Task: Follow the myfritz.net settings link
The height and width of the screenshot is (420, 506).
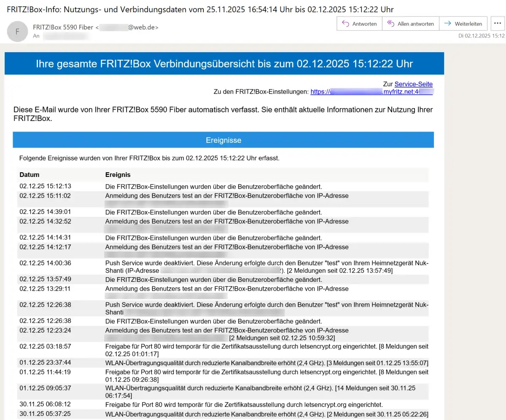Action: 371,92
